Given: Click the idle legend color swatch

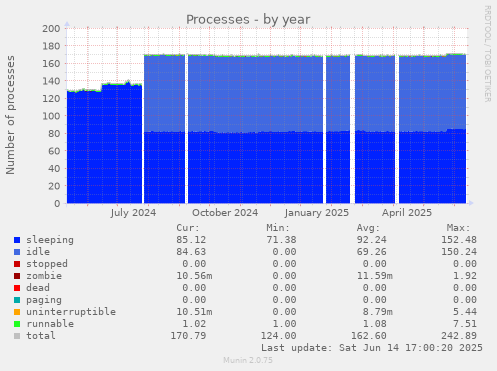Looking at the screenshot, I should click(x=17, y=252).
